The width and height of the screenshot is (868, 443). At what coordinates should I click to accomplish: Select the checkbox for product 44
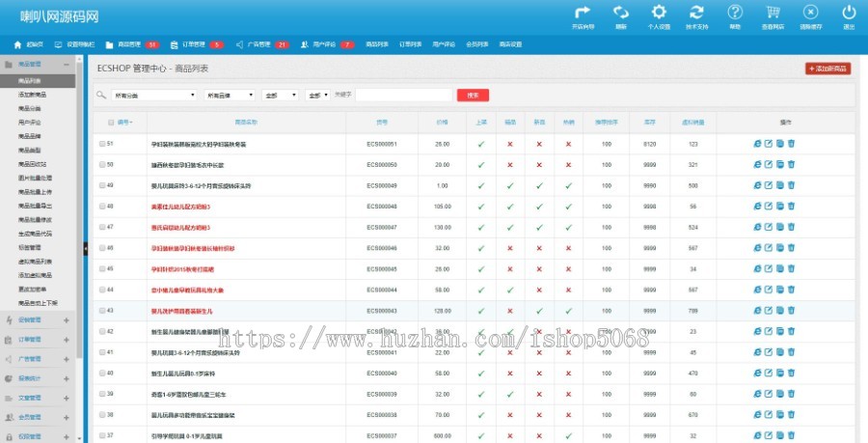coord(102,290)
